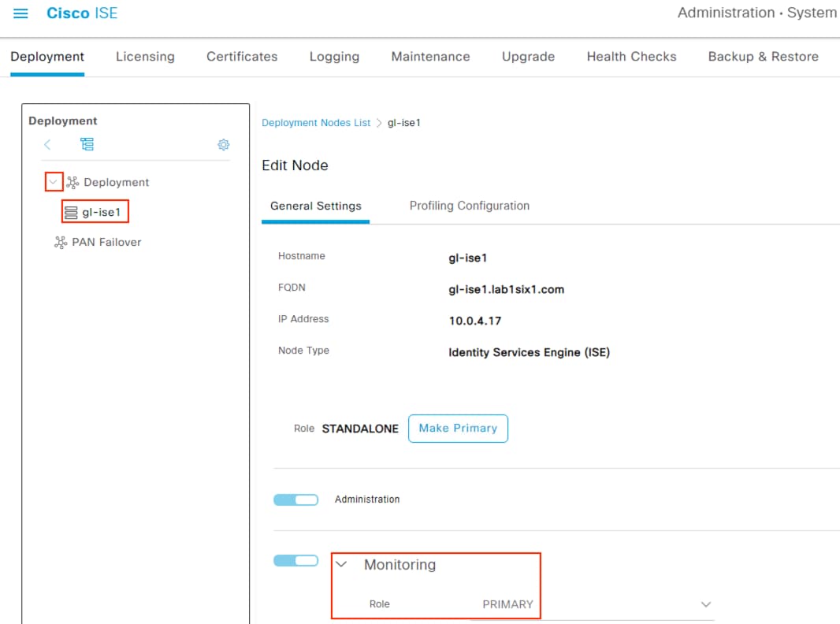Toggle the Administration persona switch

[x=295, y=500]
